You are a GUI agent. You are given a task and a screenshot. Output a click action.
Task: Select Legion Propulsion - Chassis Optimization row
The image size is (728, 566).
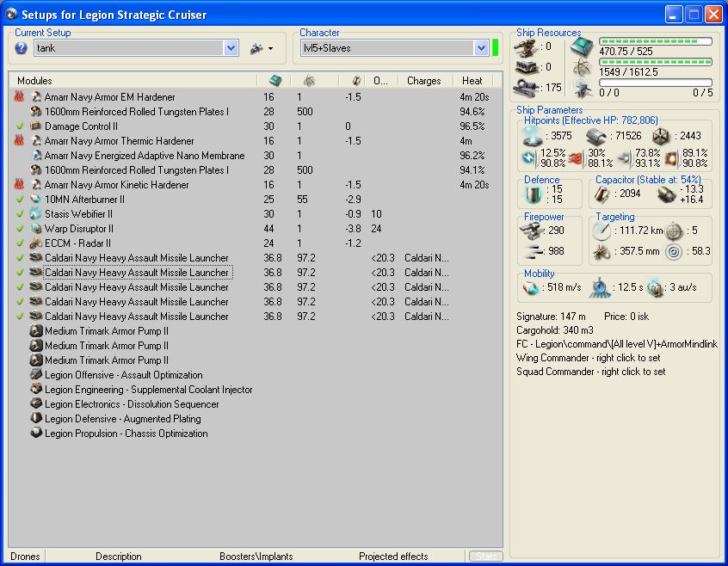point(126,434)
